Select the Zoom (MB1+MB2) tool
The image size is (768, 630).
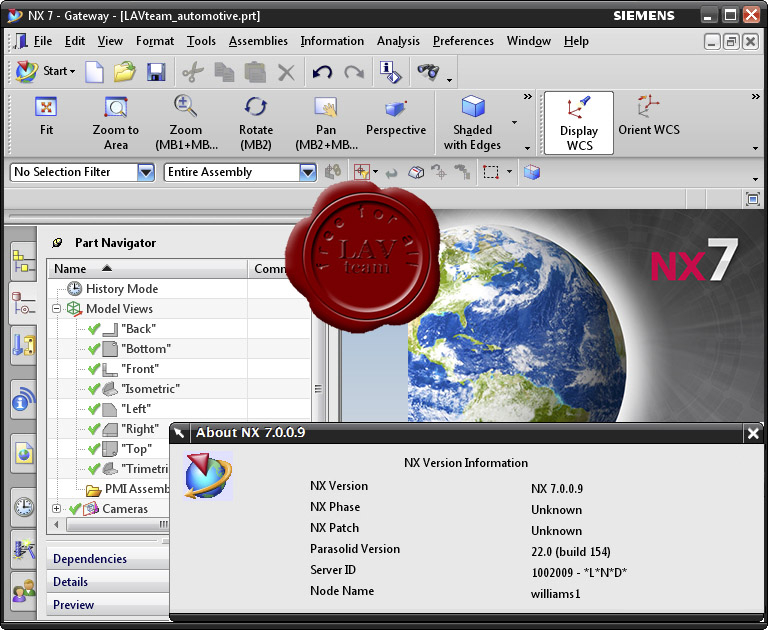[x=186, y=123]
